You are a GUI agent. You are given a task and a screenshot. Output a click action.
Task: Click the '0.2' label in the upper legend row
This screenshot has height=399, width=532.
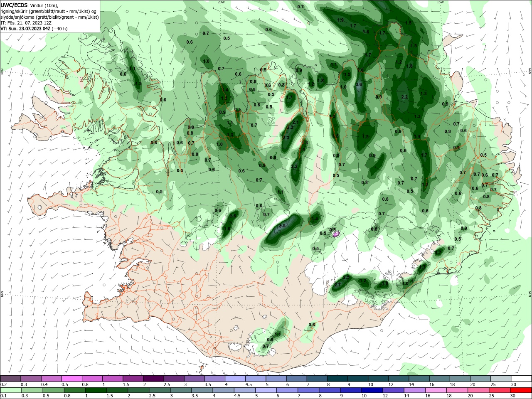[4, 384]
